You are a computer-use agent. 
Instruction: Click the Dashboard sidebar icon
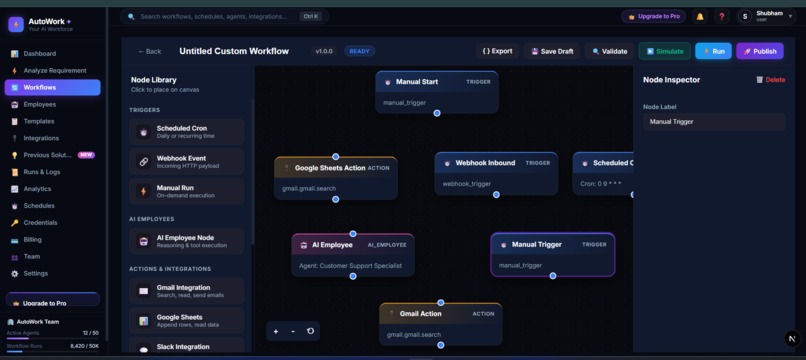(14, 53)
